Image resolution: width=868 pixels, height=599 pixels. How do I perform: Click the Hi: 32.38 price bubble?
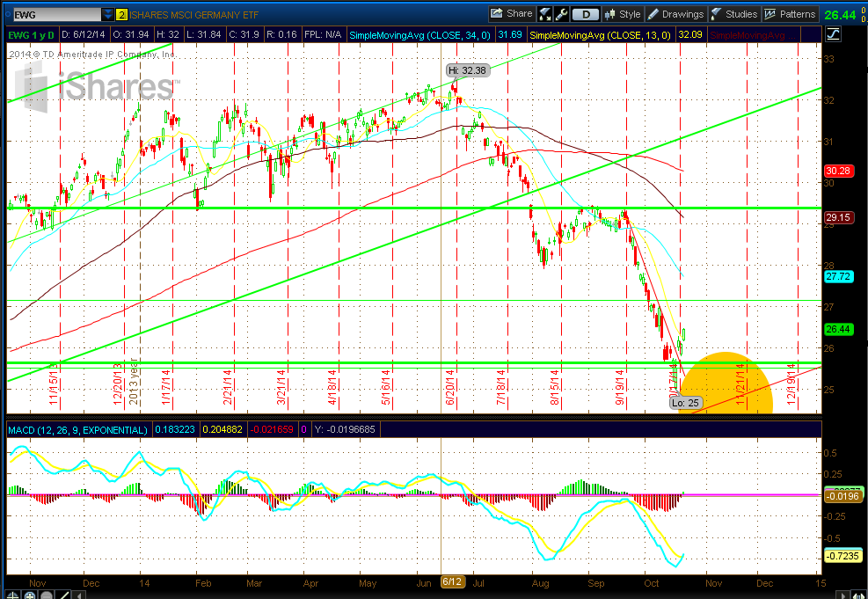[466, 70]
